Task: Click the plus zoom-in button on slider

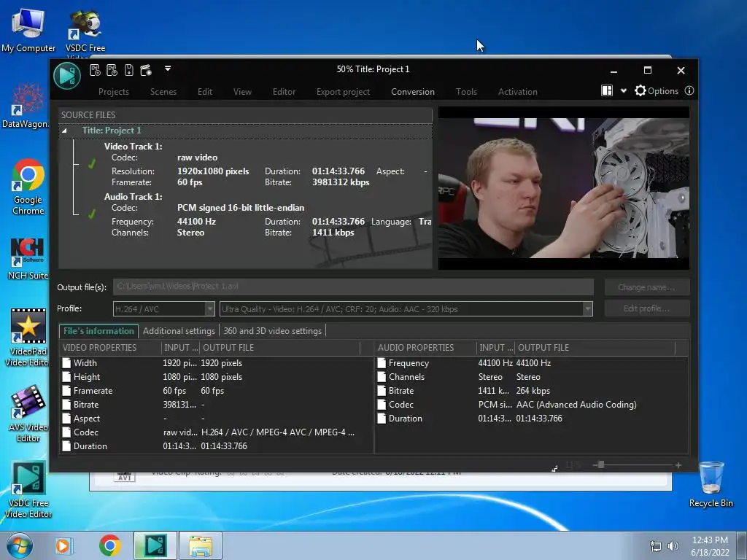Action: 678,464
